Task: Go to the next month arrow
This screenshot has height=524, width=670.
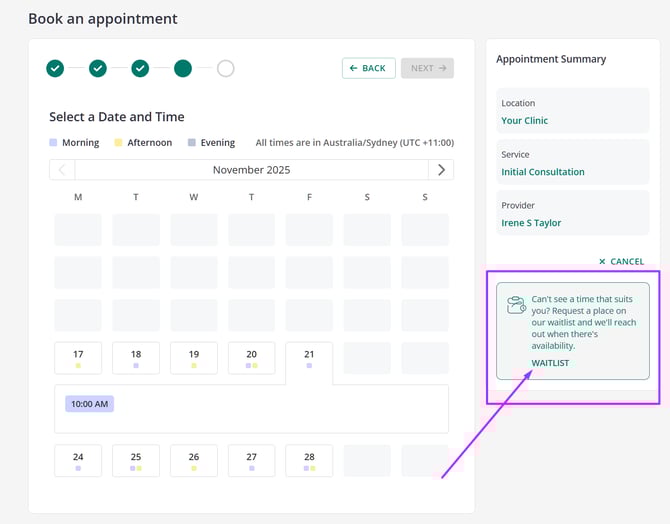Action: [441, 170]
